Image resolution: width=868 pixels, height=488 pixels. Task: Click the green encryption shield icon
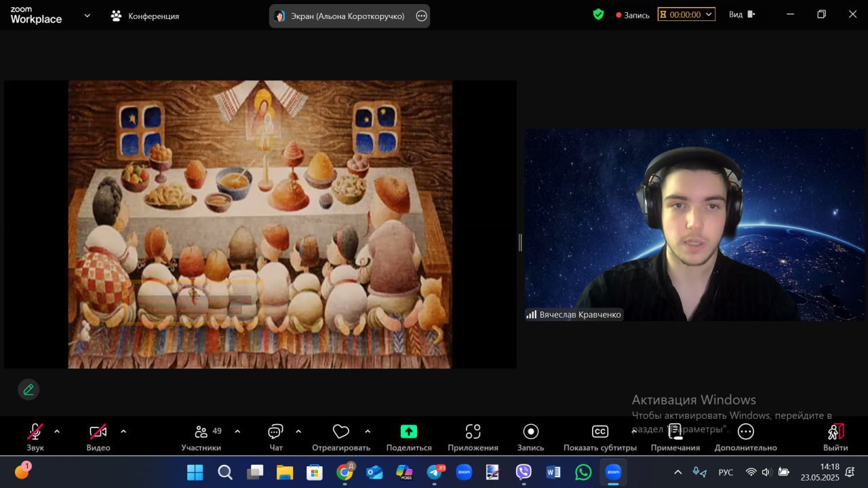point(598,14)
